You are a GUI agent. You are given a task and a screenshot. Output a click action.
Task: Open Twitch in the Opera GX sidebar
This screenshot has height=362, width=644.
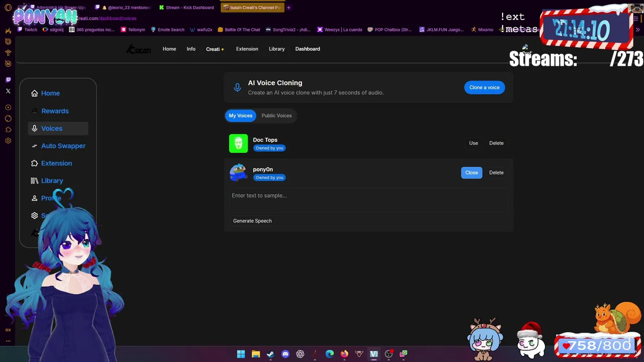point(8,79)
